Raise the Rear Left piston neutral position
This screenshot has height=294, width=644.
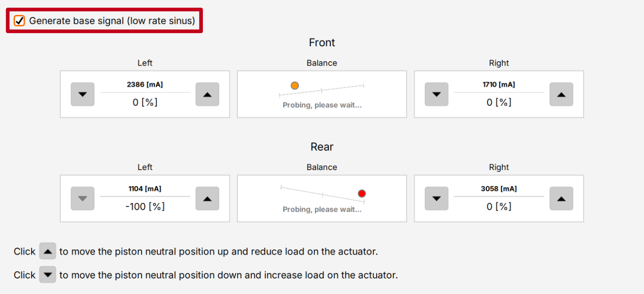(x=207, y=199)
